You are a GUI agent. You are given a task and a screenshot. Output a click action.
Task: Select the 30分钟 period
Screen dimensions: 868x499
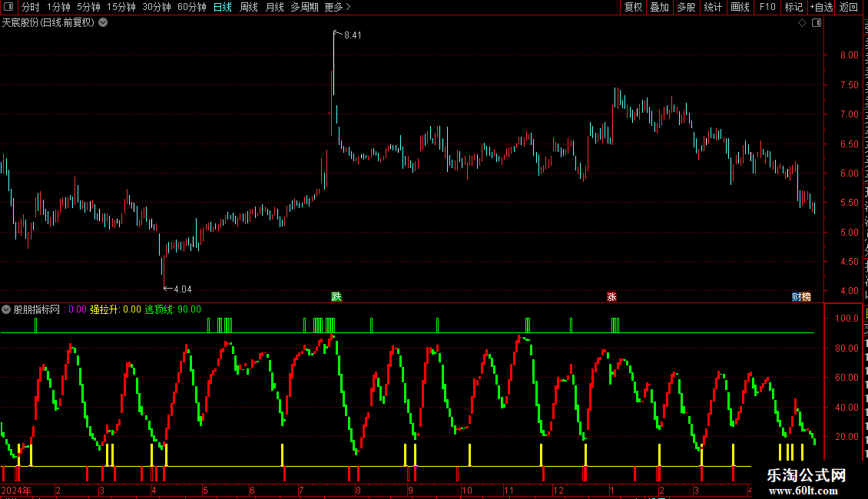click(157, 7)
